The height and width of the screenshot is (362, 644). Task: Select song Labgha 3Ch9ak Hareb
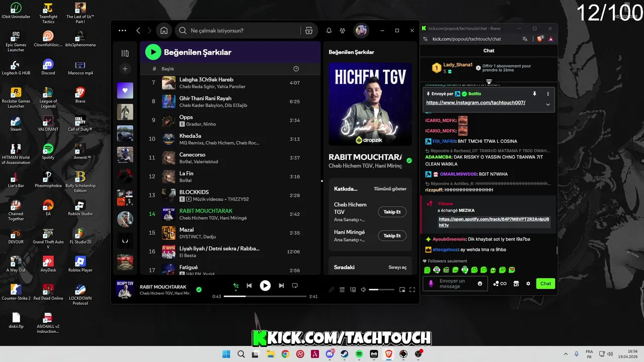point(230,83)
